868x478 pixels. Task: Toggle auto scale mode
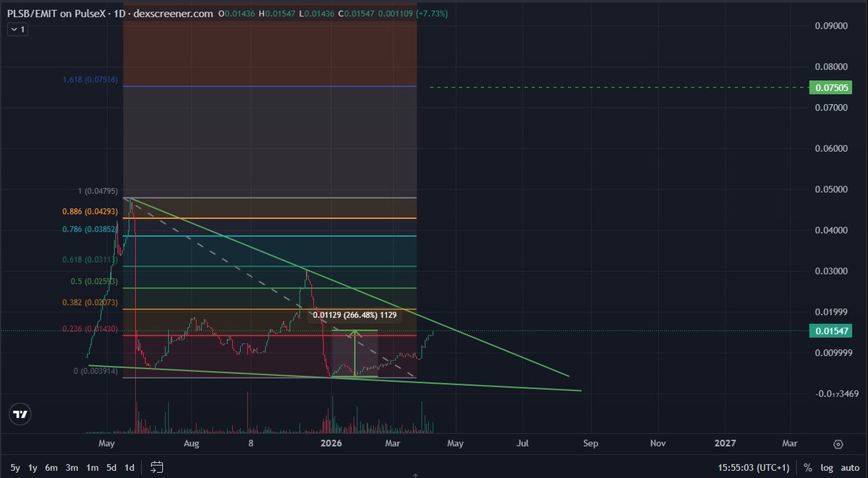(850, 468)
